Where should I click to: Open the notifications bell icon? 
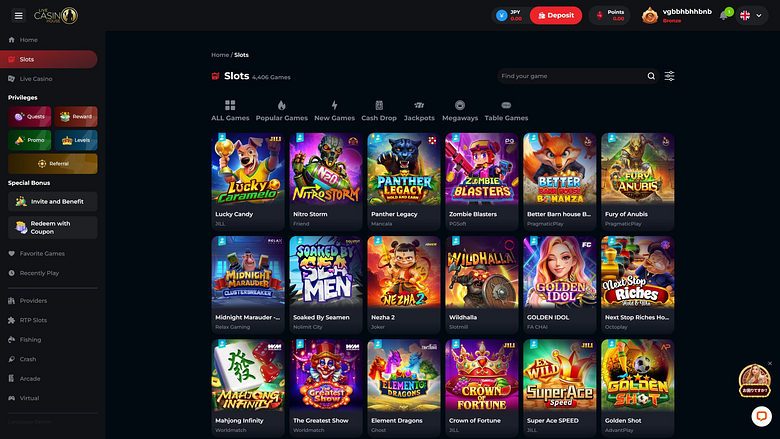coord(723,16)
